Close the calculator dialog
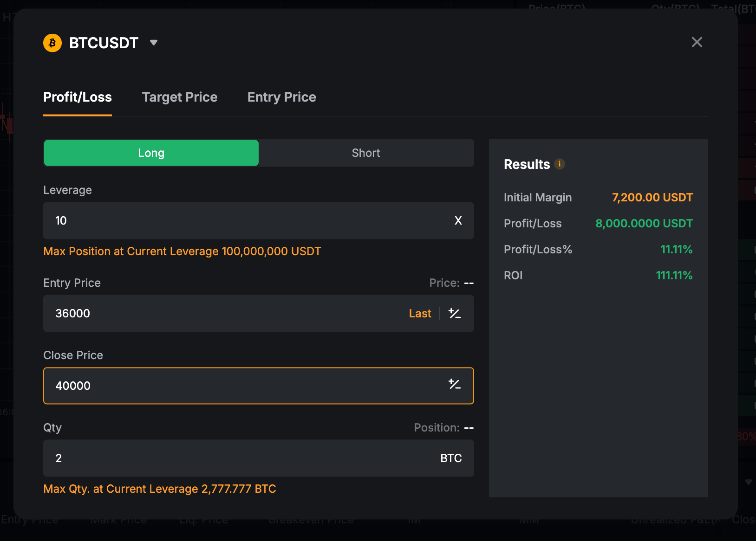 pyautogui.click(x=697, y=42)
